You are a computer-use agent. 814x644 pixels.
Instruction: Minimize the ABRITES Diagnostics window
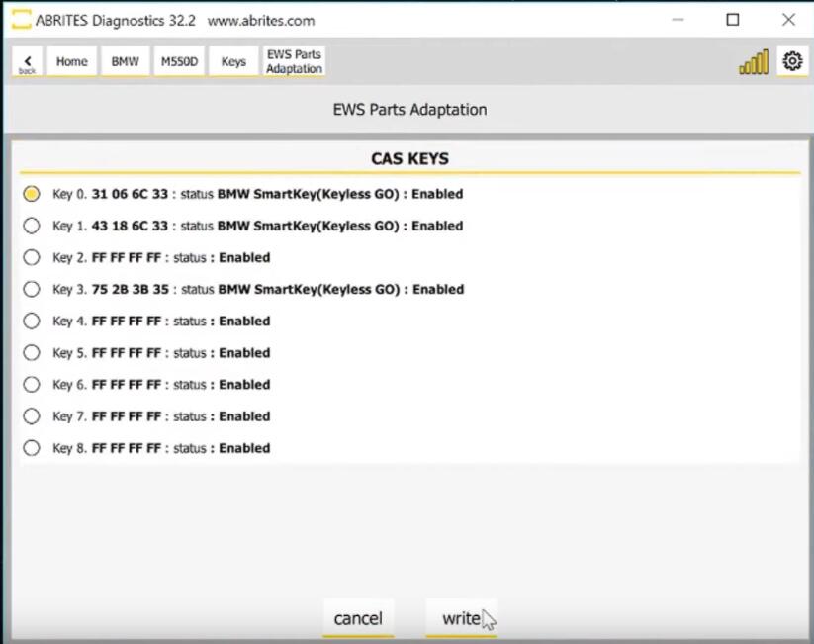coord(678,20)
